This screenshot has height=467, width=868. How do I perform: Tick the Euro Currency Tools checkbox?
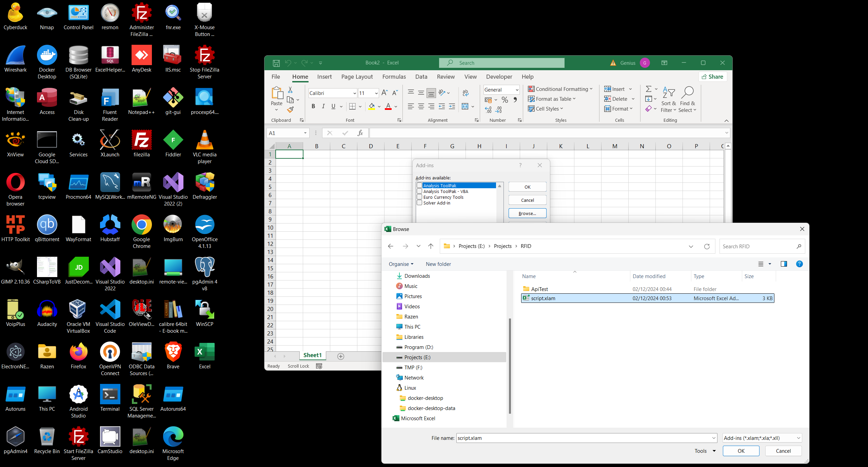click(419, 197)
